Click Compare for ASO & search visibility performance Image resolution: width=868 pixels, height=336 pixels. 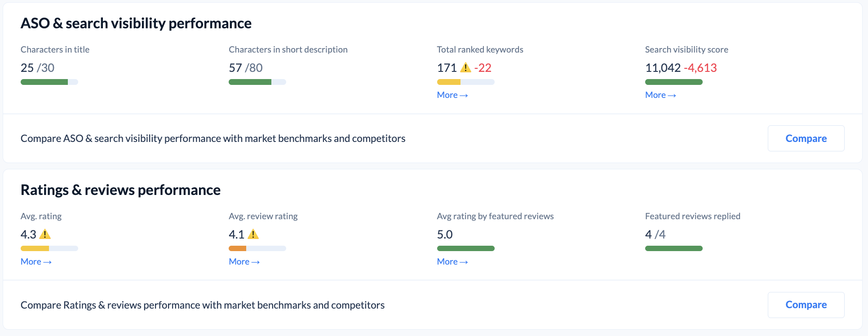click(806, 138)
